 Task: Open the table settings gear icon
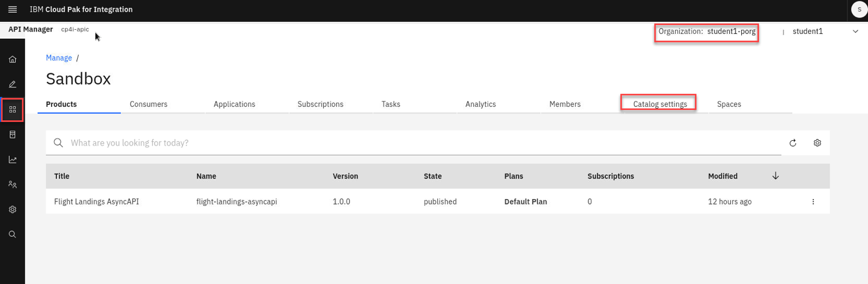coord(817,143)
